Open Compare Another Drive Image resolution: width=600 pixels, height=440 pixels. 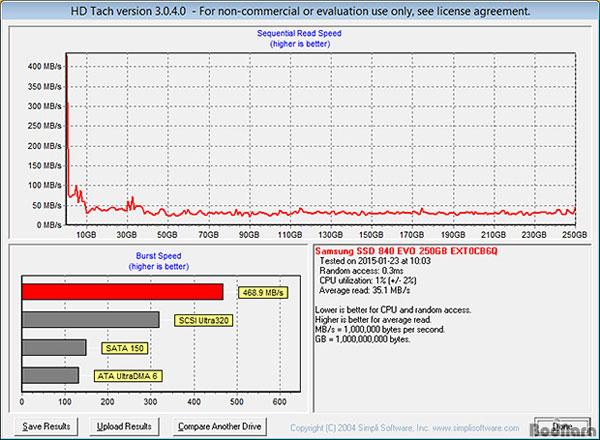[x=220, y=426]
